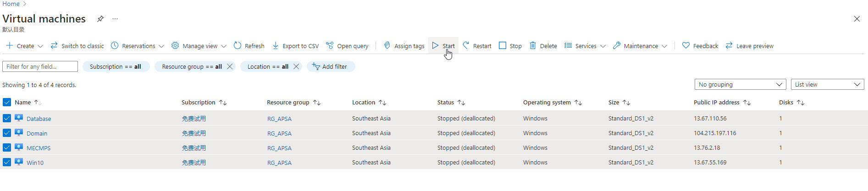Uncheck the Database VM checkbox
Screen dimensions: 868x191
7,118
